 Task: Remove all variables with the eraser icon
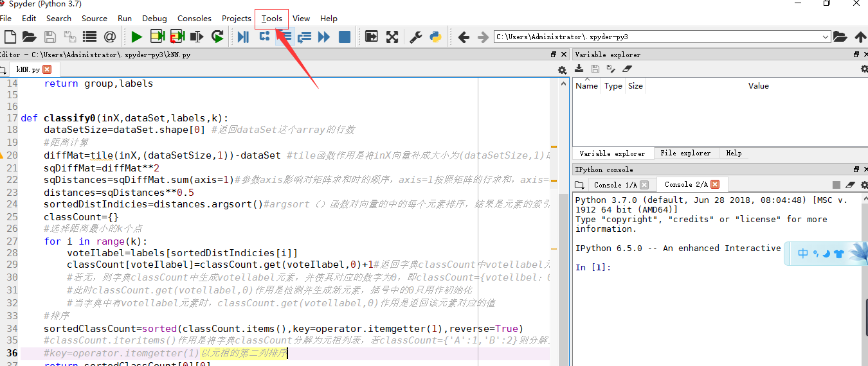tap(628, 69)
